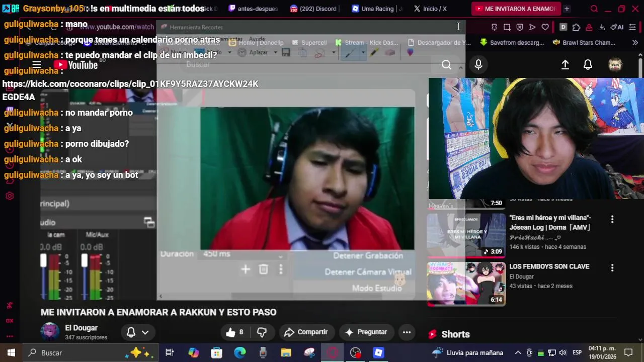Open 'LOS FEMBOYS SON CLAVE' video thumbnail
The image size is (644, 362).
click(466, 284)
